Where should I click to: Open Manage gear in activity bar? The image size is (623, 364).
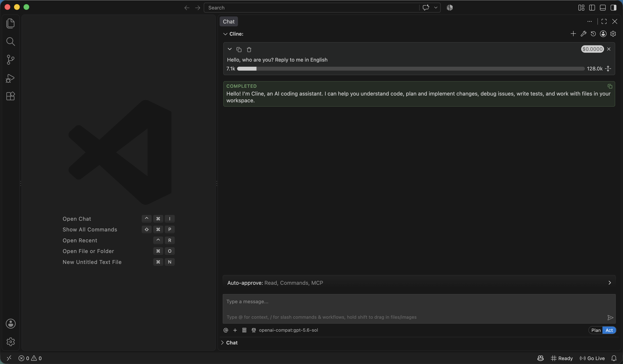point(10,342)
